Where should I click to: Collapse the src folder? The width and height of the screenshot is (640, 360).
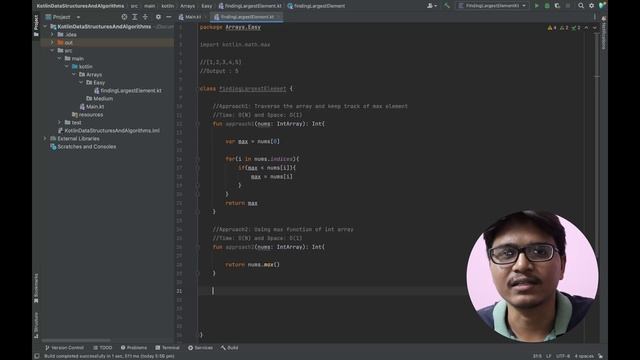pos(52,51)
